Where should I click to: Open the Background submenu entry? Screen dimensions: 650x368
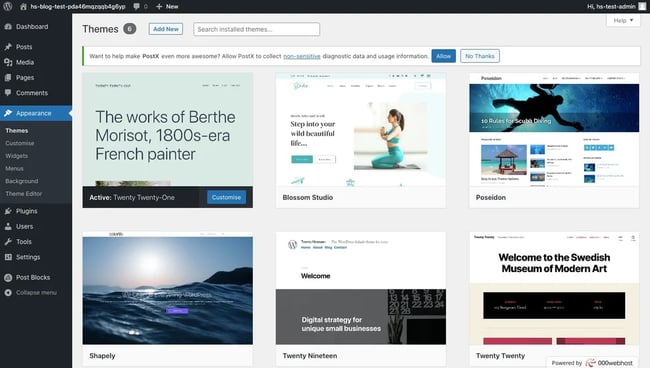22,181
